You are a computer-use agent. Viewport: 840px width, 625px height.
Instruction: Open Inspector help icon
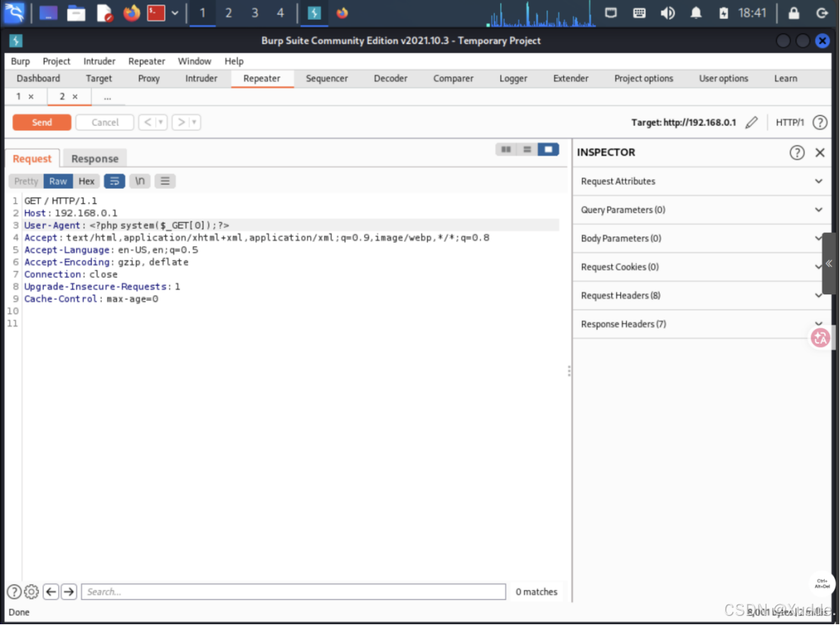click(x=797, y=152)
